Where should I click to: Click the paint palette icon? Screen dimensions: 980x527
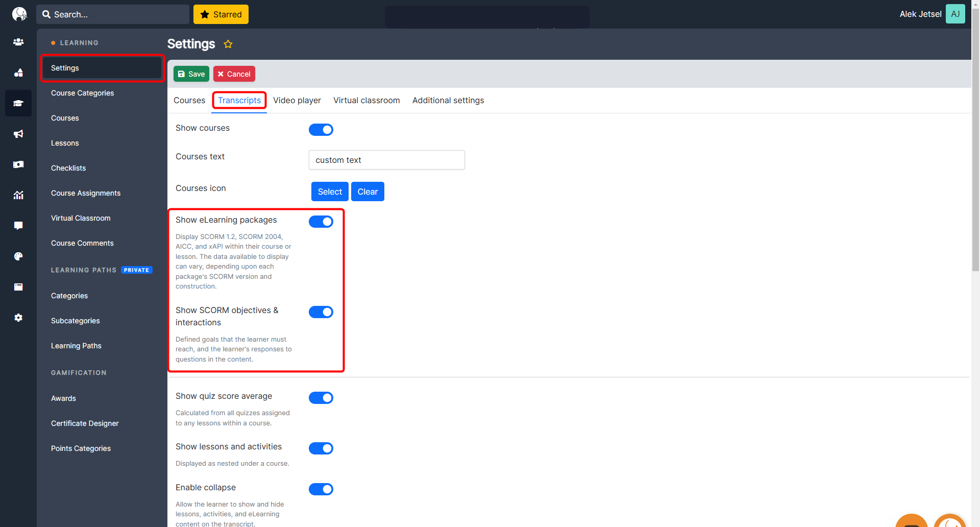[18, 256]
